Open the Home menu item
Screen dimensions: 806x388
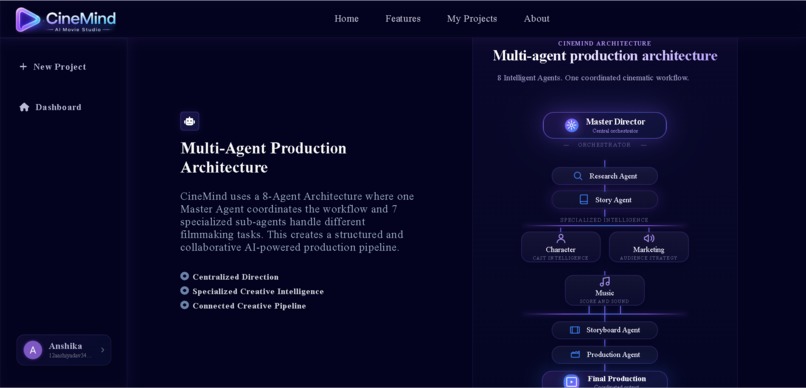[346, 19]
